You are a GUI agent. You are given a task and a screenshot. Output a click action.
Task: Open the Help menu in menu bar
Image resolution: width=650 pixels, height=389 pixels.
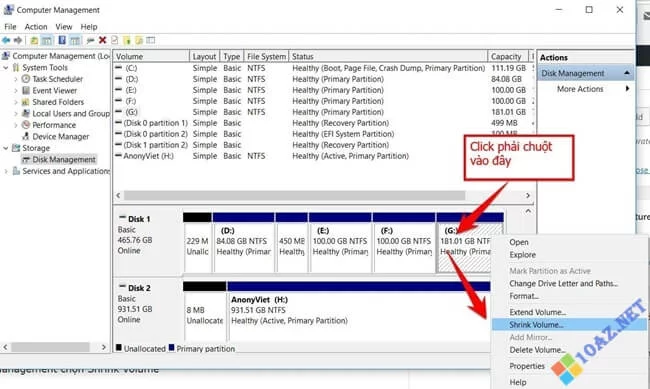[89, 27]
